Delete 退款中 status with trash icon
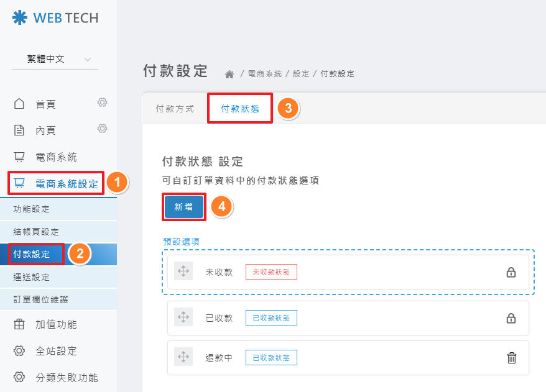 [x=511, y=357]
